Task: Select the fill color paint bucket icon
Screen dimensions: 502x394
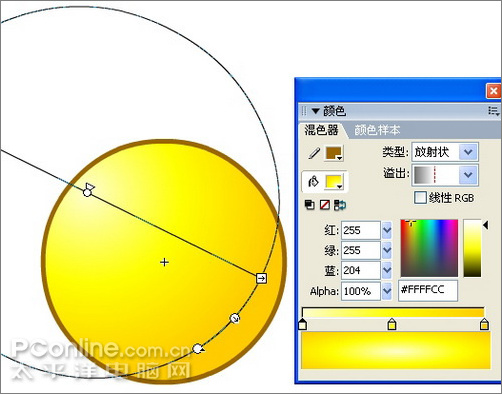Action: 313,182
